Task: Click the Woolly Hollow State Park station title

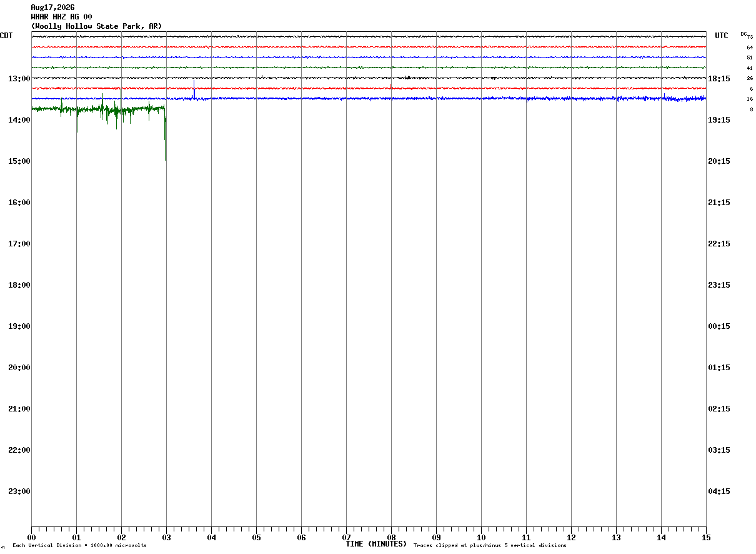Action: point(96,26)
